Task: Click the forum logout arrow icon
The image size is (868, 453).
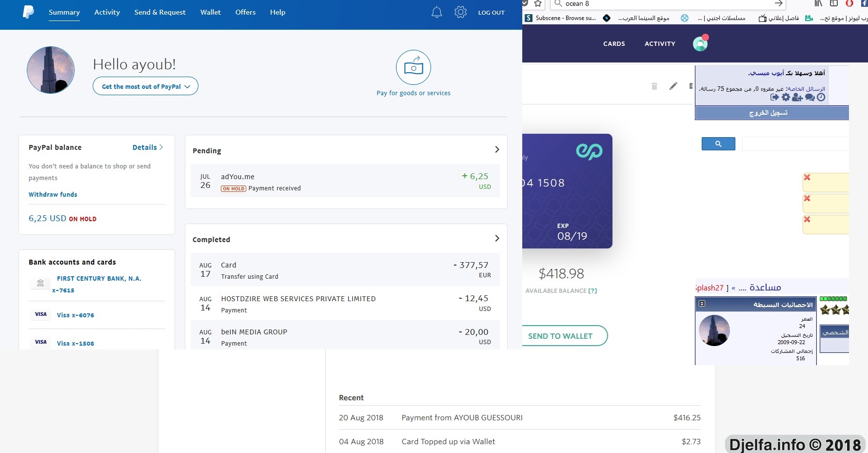Action: pyautogui.click(x=774, y=97)
